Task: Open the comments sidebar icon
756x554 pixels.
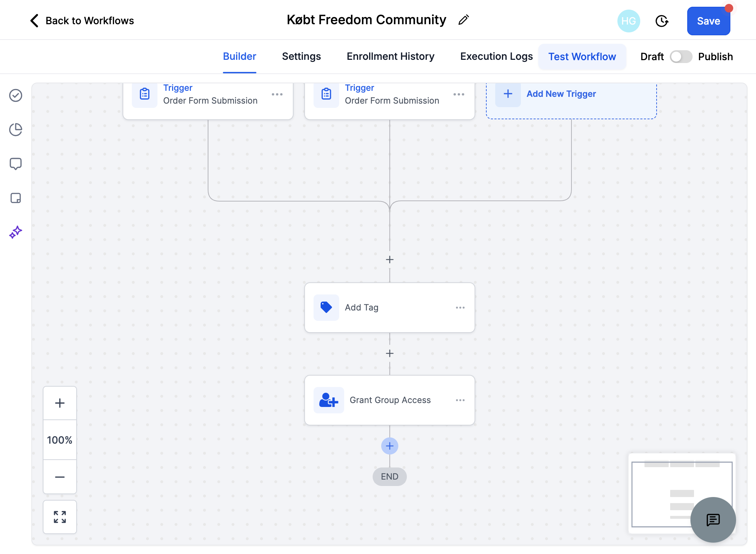Action: tap(16, 164)
